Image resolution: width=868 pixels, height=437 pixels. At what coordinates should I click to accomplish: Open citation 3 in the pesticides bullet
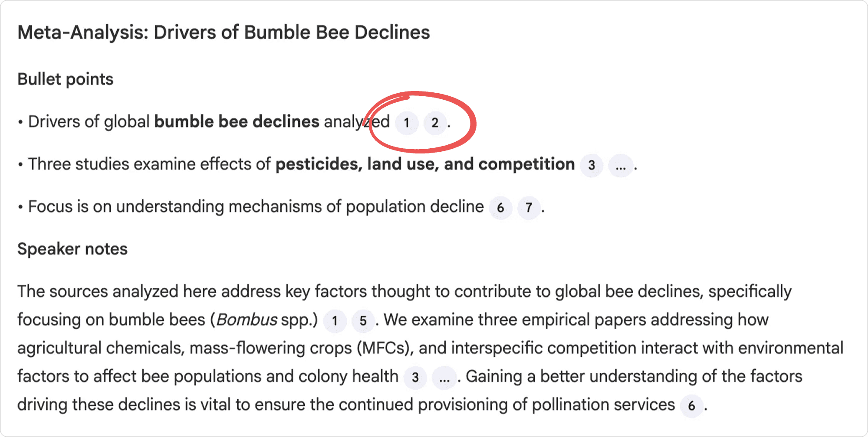point(592,165)
